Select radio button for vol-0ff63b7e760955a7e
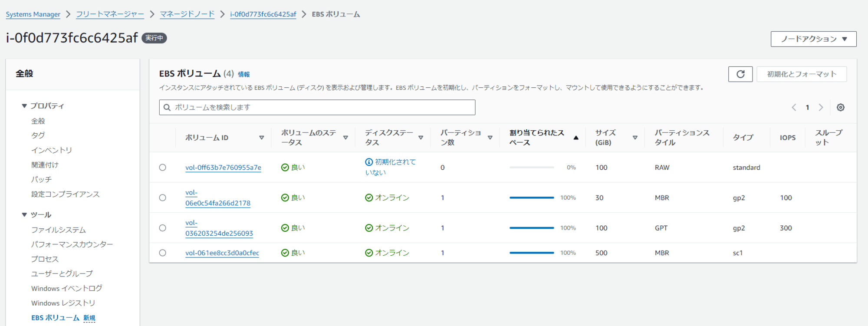Viewport: 868px width, 326px height. tap(163, 168)
